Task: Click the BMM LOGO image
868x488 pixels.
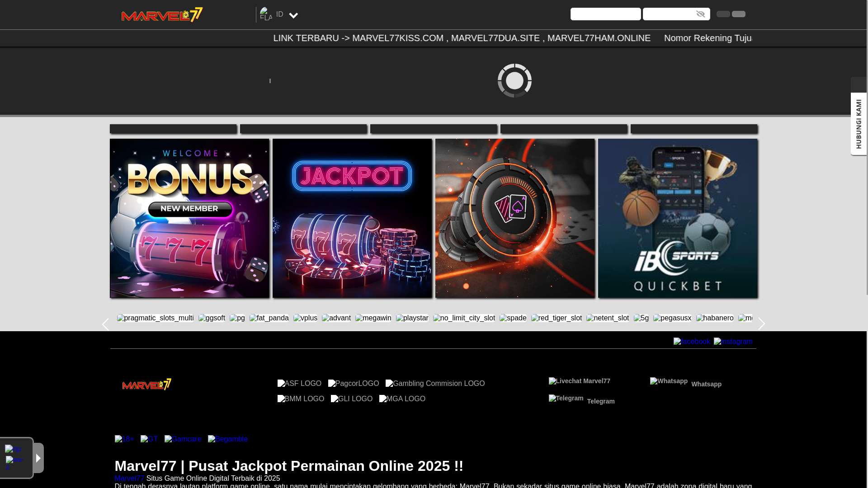Action: [301, 399]
